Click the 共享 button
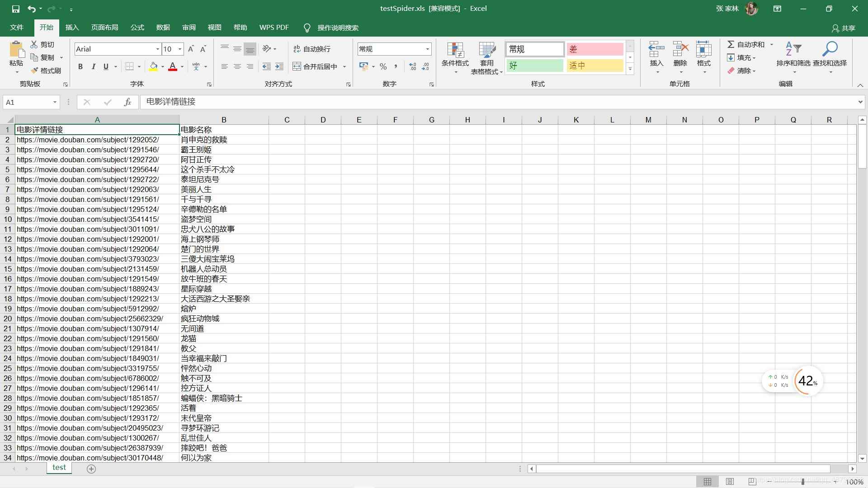 pos(845,28)
